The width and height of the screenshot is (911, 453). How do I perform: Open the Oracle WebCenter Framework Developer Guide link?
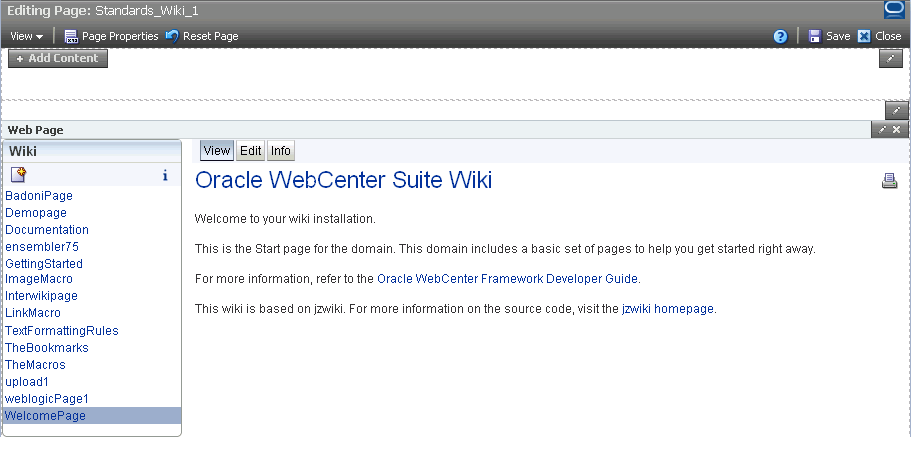pos(507,279)
